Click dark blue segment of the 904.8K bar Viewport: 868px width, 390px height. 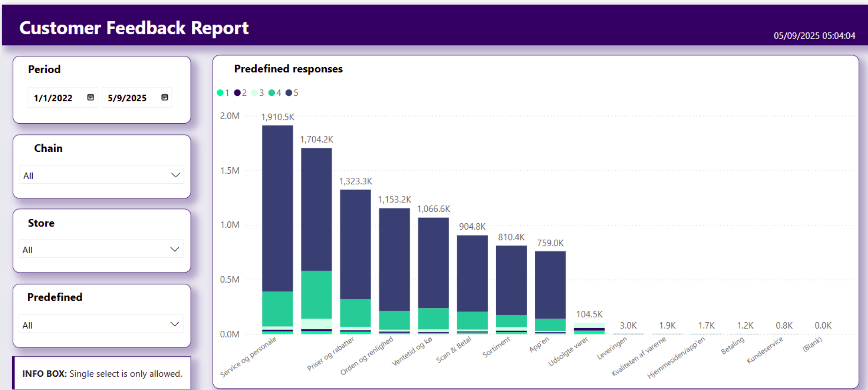tap(472, 274)
